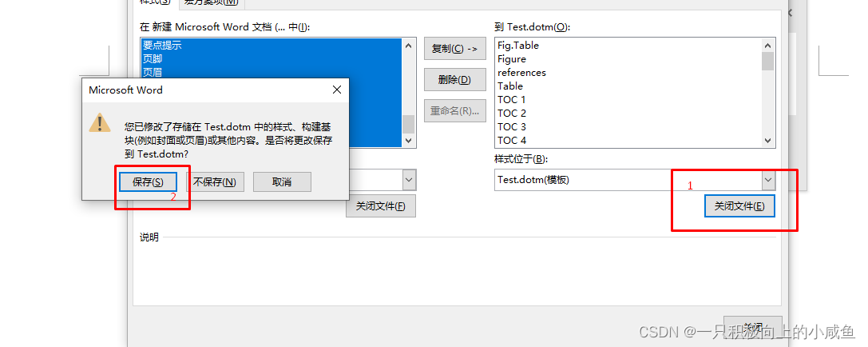Click Copy (复制) -> button
868x347 pixels.
tap(454, 49)
